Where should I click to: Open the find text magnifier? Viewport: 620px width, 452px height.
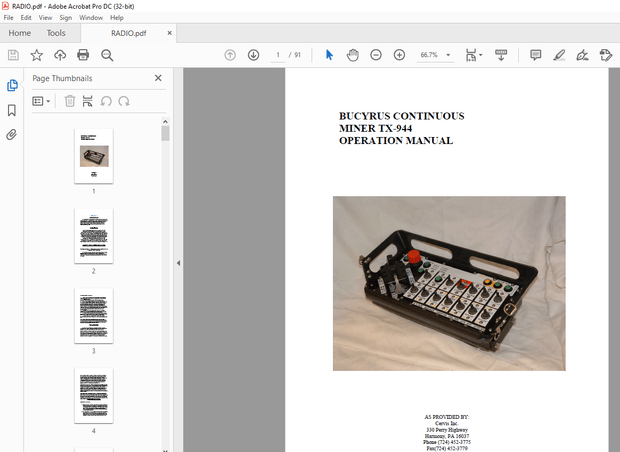(x=107, y=55)
